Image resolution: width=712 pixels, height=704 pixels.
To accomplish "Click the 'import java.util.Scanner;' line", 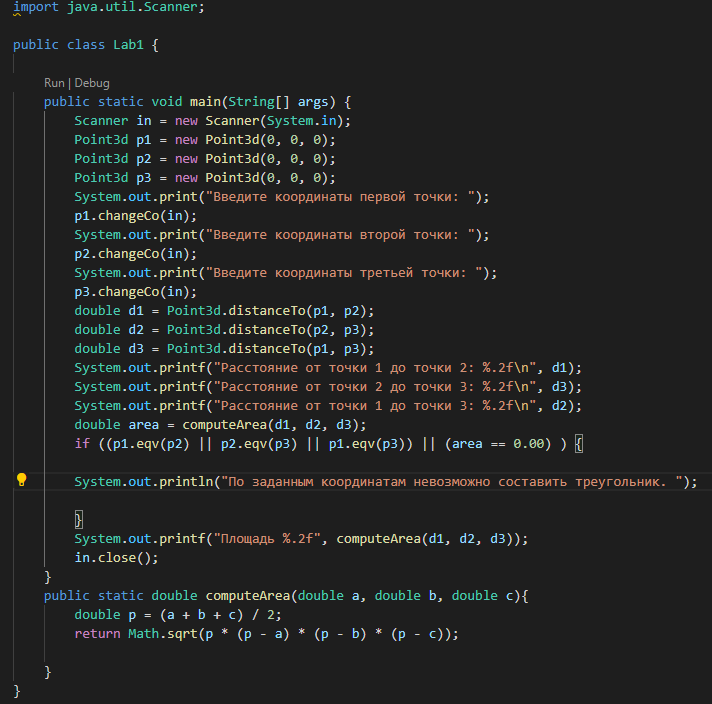I will point(109,7).
